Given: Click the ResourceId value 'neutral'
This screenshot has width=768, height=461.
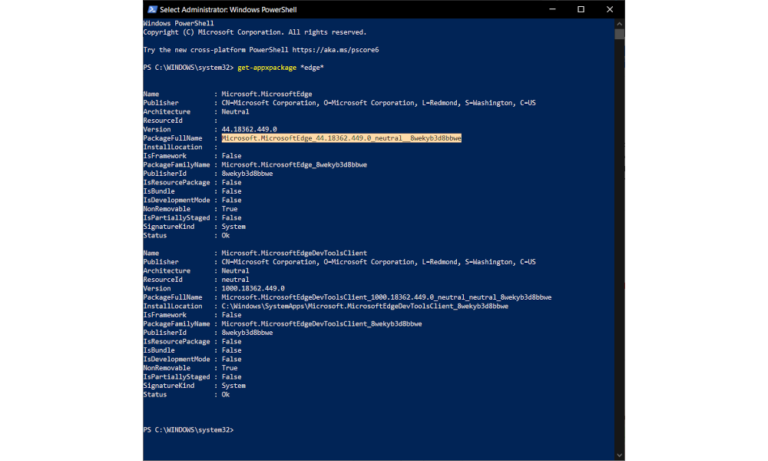Looking at the screenshot, I should coord(235,280).
